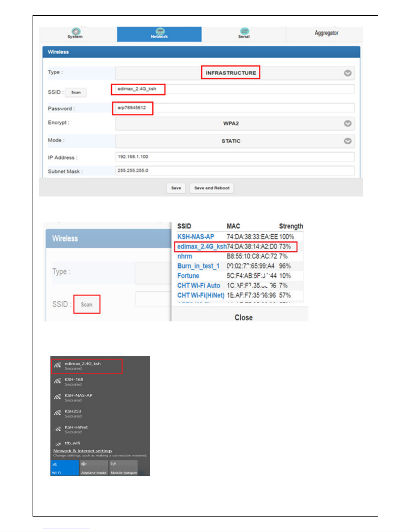Expand the Mode STATIC dropdown arrow

click(348, 141)
